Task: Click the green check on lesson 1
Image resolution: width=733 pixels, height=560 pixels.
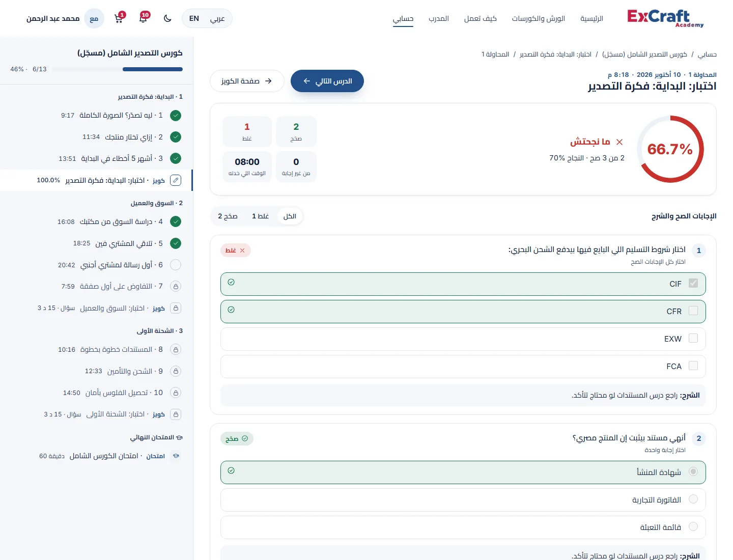Action: (x=176, y=116)
